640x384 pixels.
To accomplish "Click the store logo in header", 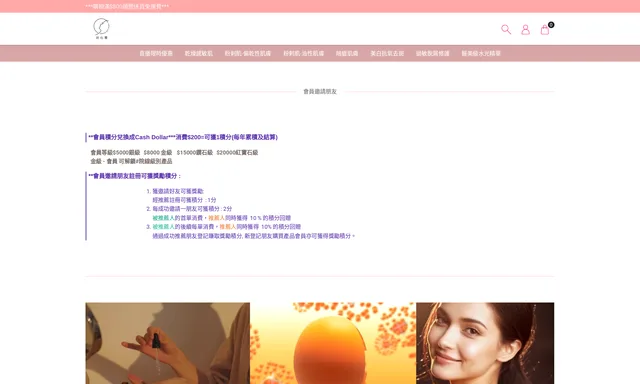I will click(x=101, y=29).
